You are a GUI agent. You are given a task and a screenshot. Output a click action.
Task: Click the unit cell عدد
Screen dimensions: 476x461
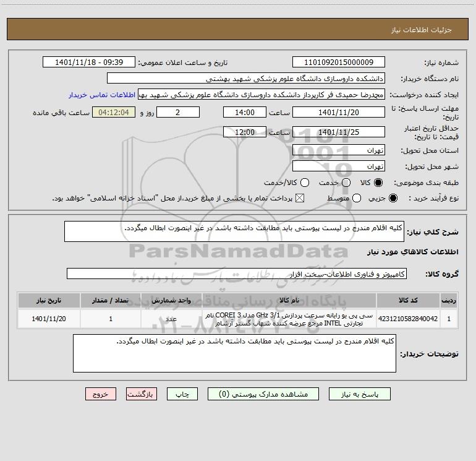171,319
